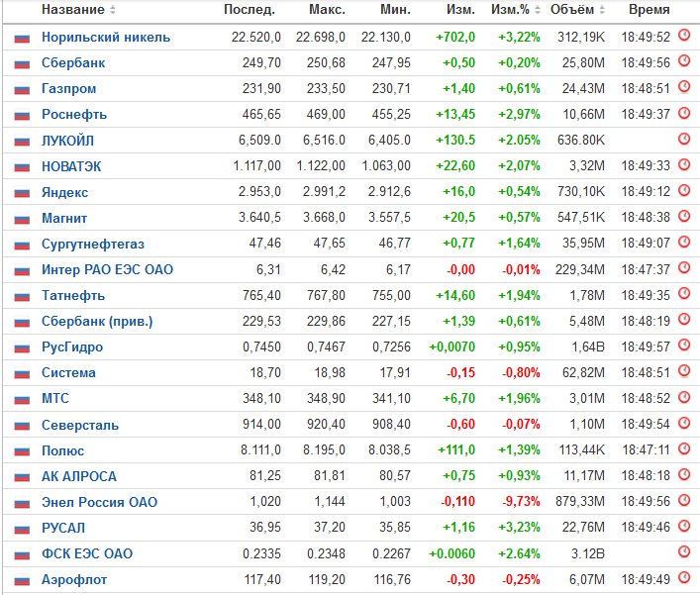Sort table by Изм.% column arrows

[x=538, y=9]
